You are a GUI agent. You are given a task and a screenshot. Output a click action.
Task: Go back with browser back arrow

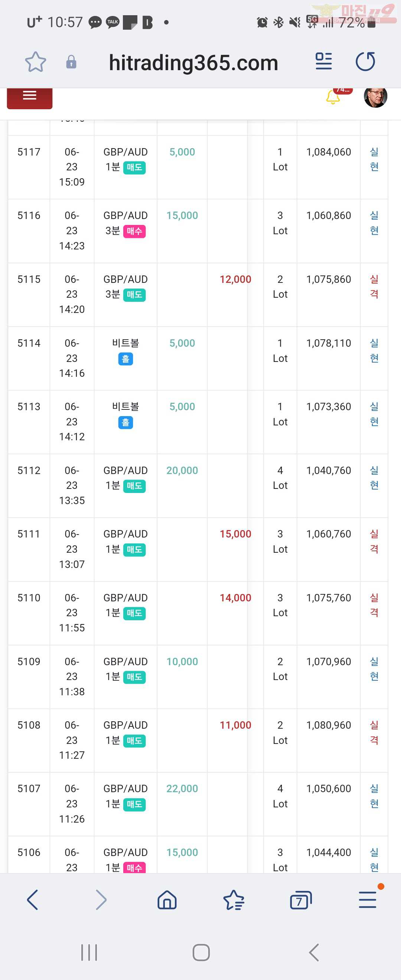(x=33, y=900)
